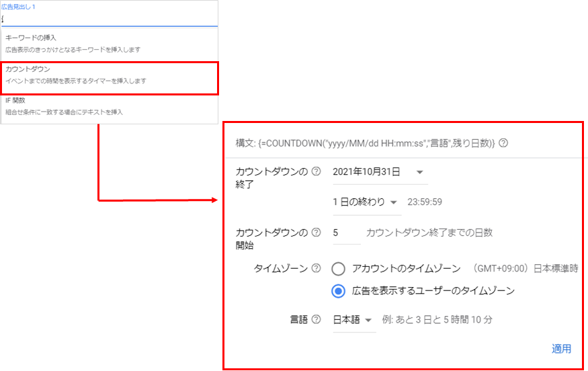The height and width of the screenshot is (371, 588).
Task: Open help icon beside カウントダウンの終了
Action: coord(316,171)
